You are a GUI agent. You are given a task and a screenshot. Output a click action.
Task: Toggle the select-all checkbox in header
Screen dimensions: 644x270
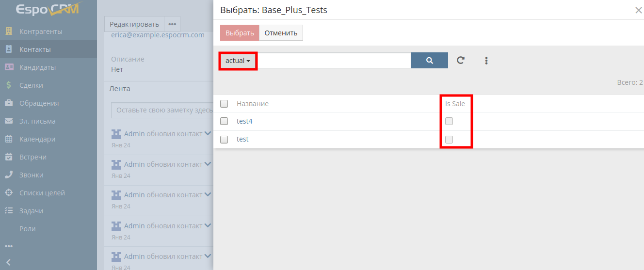pyautogui.click(x=224, y=104)
